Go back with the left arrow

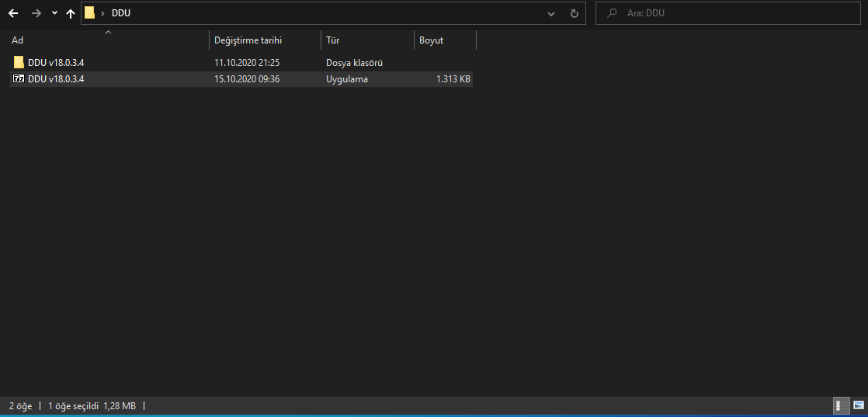click(x=13, y=13)
